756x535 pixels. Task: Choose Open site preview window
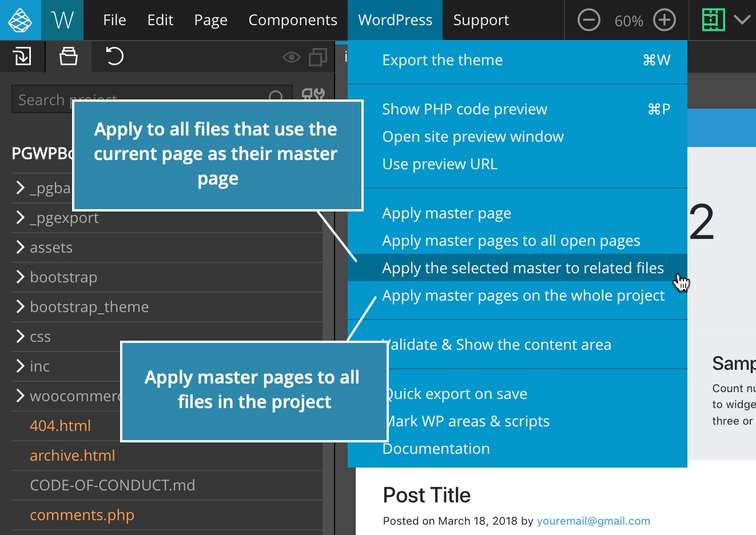coord(518,137)
